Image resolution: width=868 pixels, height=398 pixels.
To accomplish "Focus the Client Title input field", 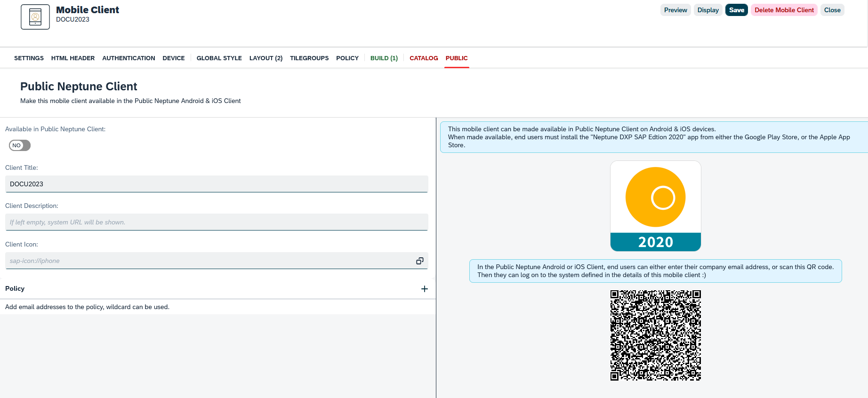I will point(217,184).
